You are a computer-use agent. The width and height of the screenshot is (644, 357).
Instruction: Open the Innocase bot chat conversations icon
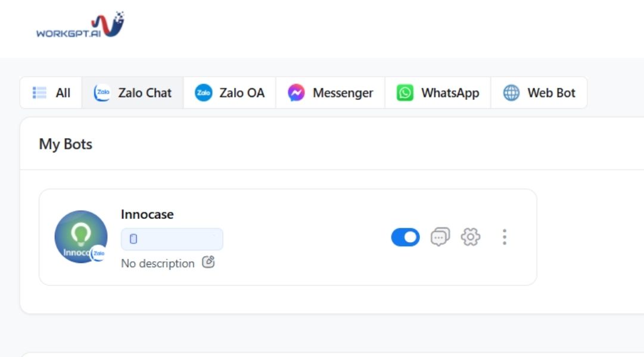pyautogui.click(x=440, y=237)
